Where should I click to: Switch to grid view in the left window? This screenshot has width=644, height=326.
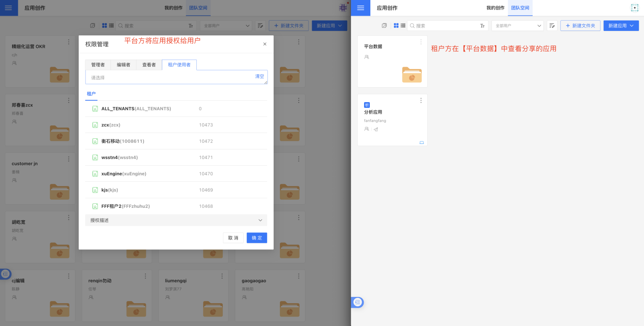[104, 26]
